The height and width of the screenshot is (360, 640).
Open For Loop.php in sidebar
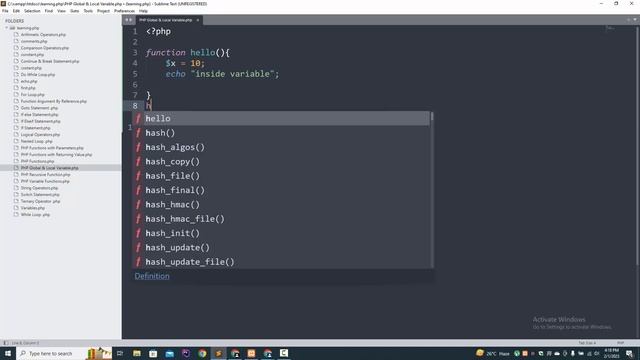(x=33, y=94)
